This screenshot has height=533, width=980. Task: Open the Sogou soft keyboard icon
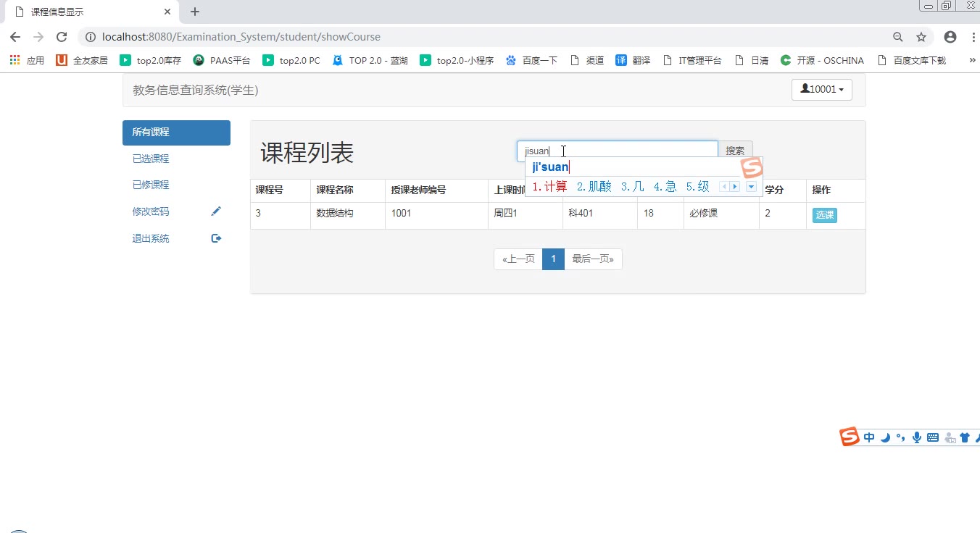[x=933, y=437]
